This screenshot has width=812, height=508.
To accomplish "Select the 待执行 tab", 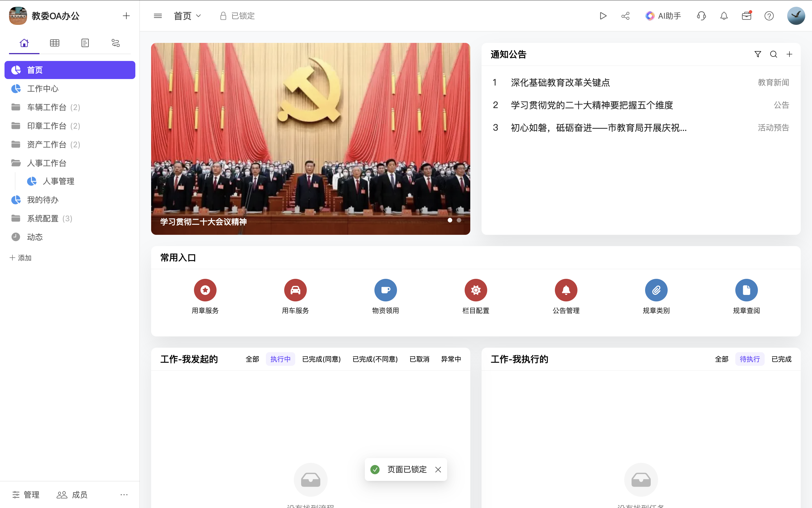I will pyautogui.click(x=750, y=359).
